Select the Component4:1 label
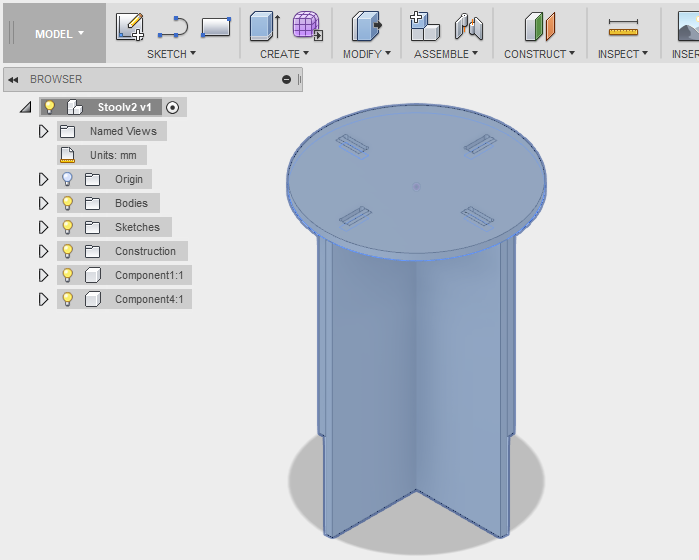The width and height of the screenshot is (699, 560). tap(149, 300)
